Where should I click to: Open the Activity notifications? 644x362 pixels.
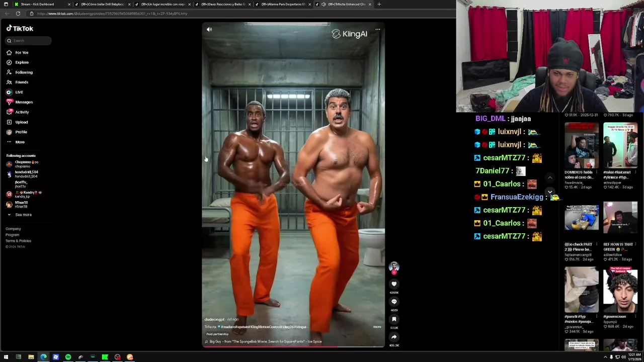pos(18,112)
